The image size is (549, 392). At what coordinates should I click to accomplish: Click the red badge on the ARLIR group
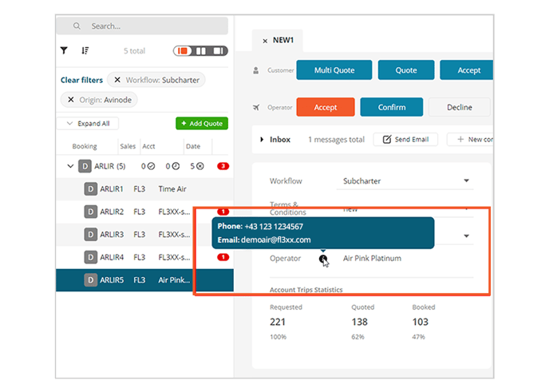pyautogui.click(x=223, y=166)
